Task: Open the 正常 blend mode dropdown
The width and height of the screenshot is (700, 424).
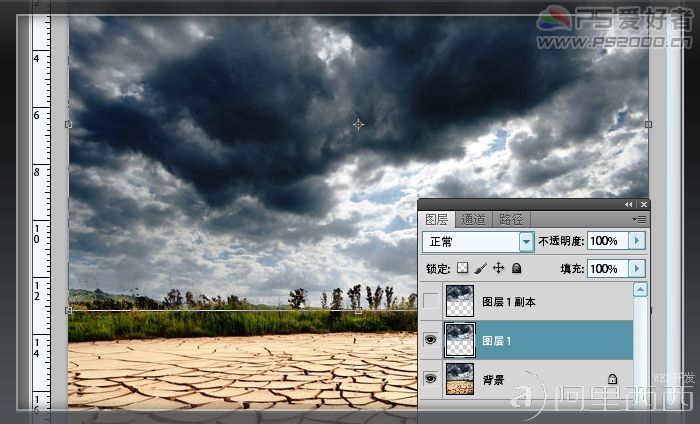Action: point(527,241)
